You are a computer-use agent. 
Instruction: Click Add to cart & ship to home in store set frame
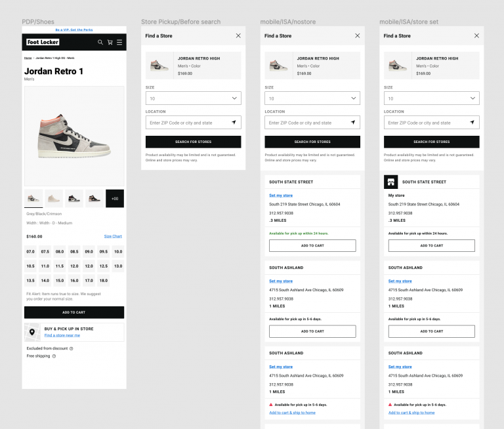point(411,413)
